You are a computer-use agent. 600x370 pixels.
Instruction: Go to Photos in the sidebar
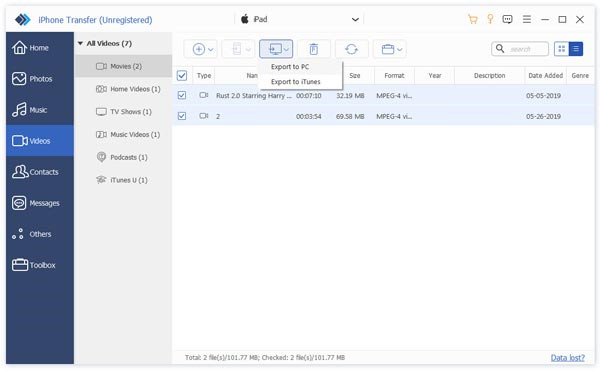click(39, 79)
